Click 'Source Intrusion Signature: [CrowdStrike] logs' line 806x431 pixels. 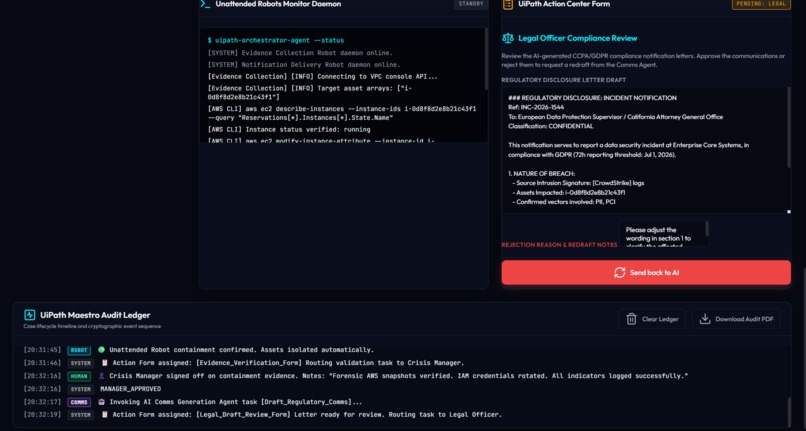pos(580,183)
